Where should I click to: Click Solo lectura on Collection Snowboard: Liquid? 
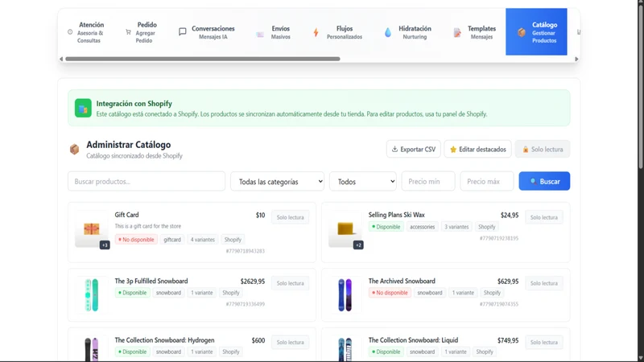click(x=544, y=343)
